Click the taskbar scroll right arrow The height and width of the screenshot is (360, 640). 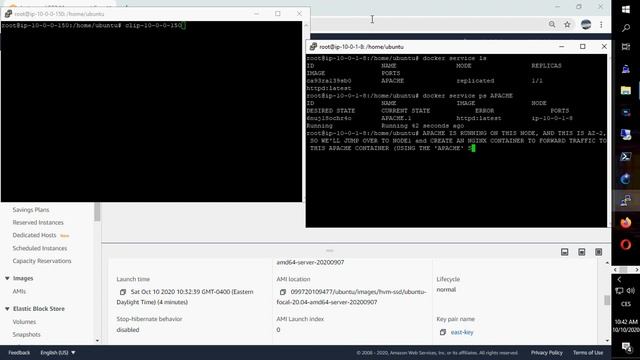click(636, 270)
